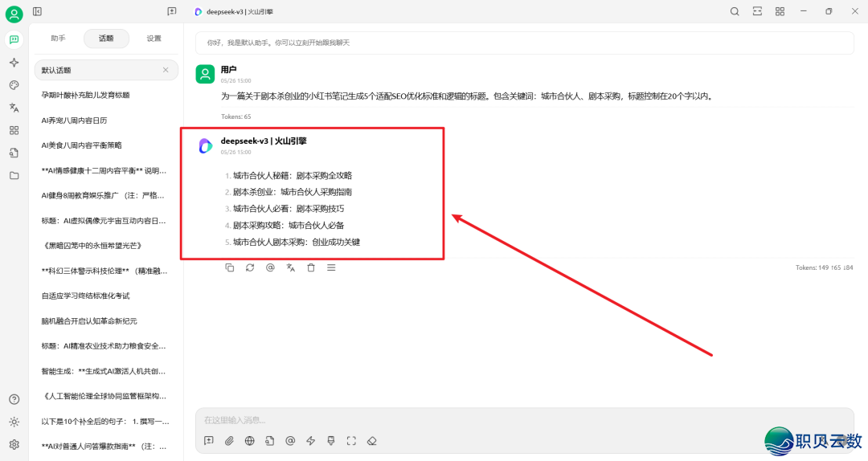Click the copy icon under the deepseek reply

(x=230, y=267)
